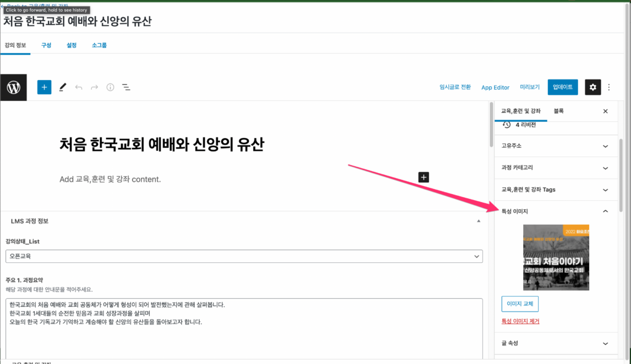
Task: Expand 교육,훈련 및 강좌 Tags panel
Action: click(556, 190)
